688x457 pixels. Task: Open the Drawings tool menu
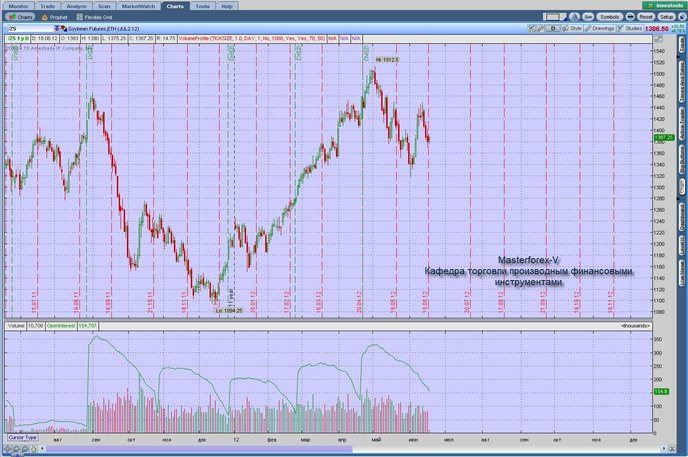[x=600, y=28]
